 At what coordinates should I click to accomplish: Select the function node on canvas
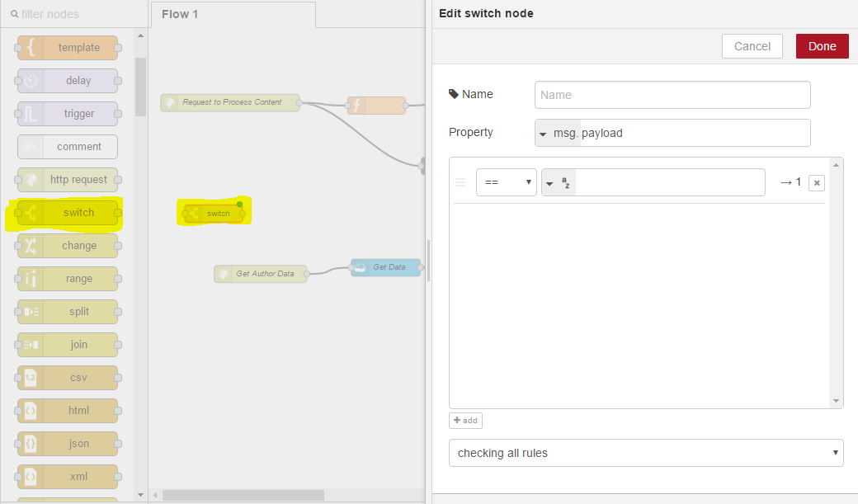[x=376, y=105]
